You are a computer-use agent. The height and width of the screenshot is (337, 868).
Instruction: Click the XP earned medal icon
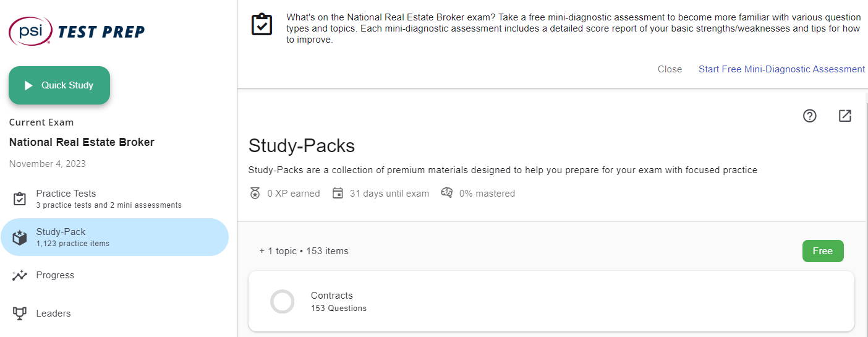[x=255, y=194]
